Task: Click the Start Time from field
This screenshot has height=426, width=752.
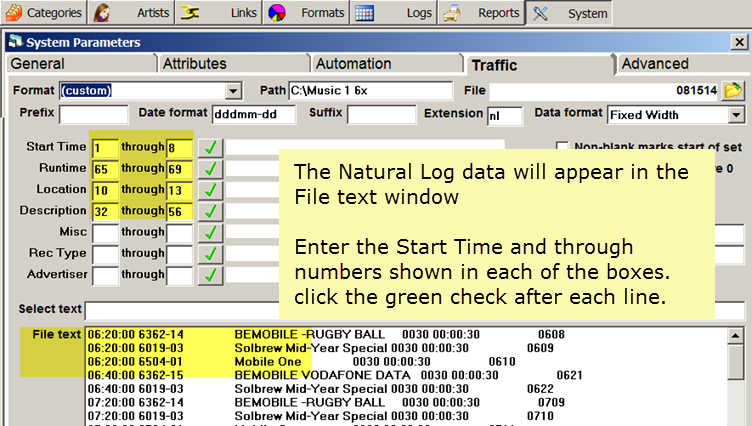Action: [x=105, y=148]
